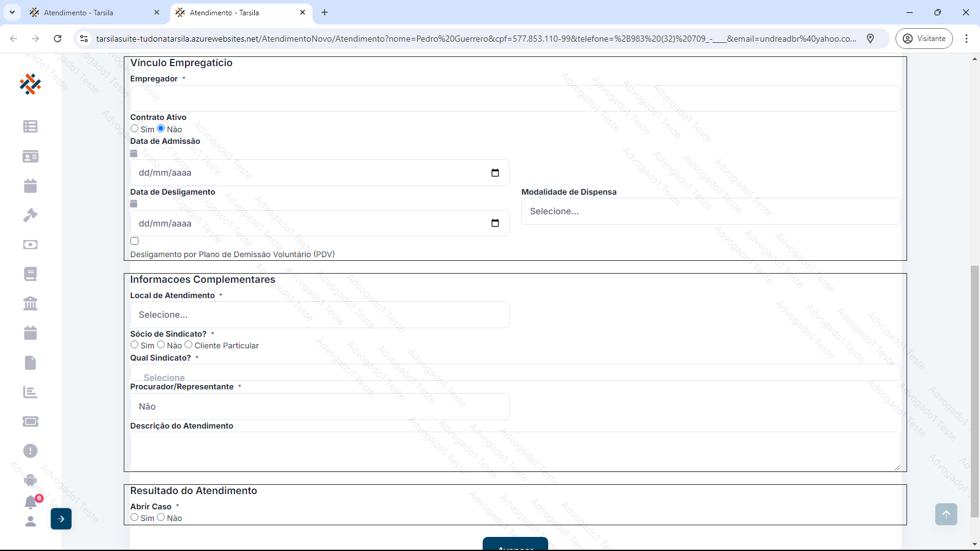Click the Empregador text field
The height and width of the screenshot is (551, 980).
[514, 99]
